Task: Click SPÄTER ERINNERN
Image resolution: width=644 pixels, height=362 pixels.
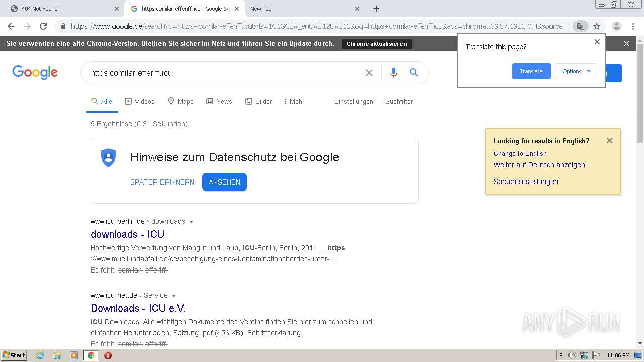Action: (x=162, y=182)
